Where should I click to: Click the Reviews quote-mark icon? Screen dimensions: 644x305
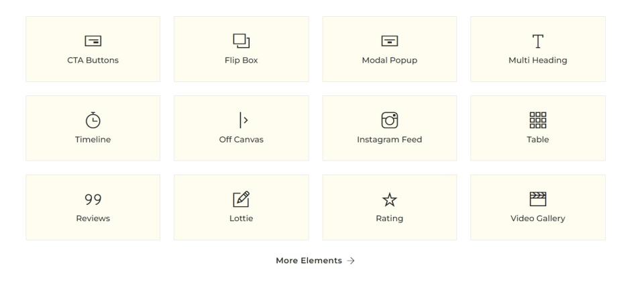[93, 200]
